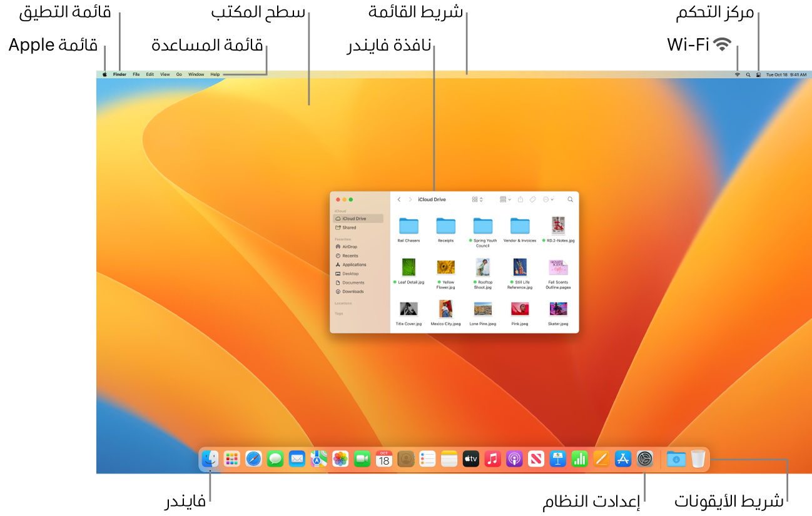Click the Tags icon in the Finder toolbar
The image size is (812, 516).
[x=533, y=199]
